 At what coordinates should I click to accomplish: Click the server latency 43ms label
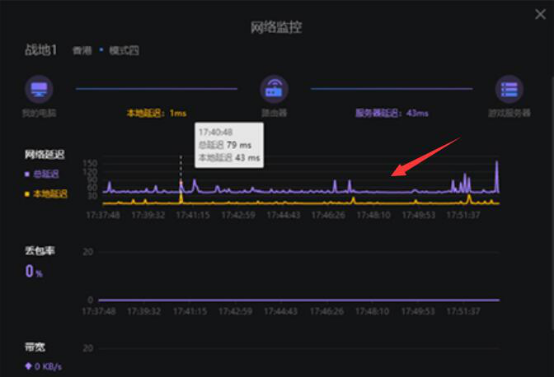391,113
